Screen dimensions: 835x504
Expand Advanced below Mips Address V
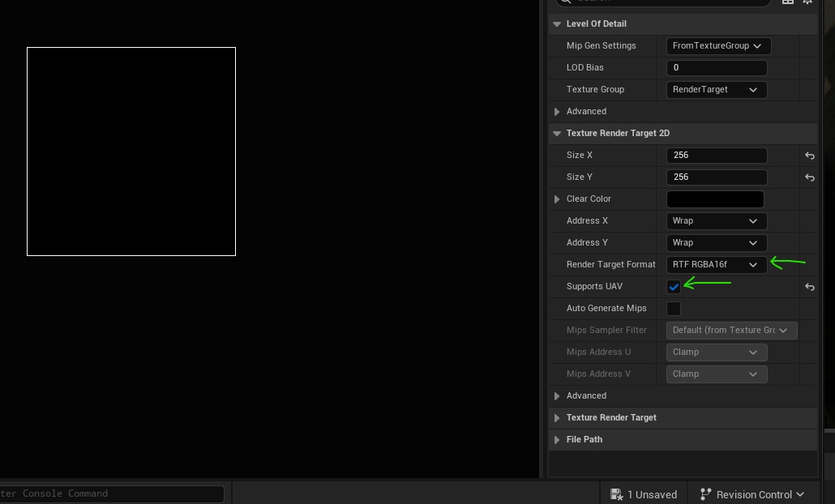(x=557, y=396)
